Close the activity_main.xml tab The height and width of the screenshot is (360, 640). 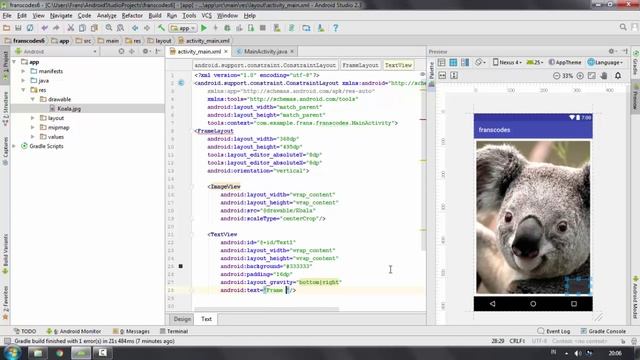point(226,51)
